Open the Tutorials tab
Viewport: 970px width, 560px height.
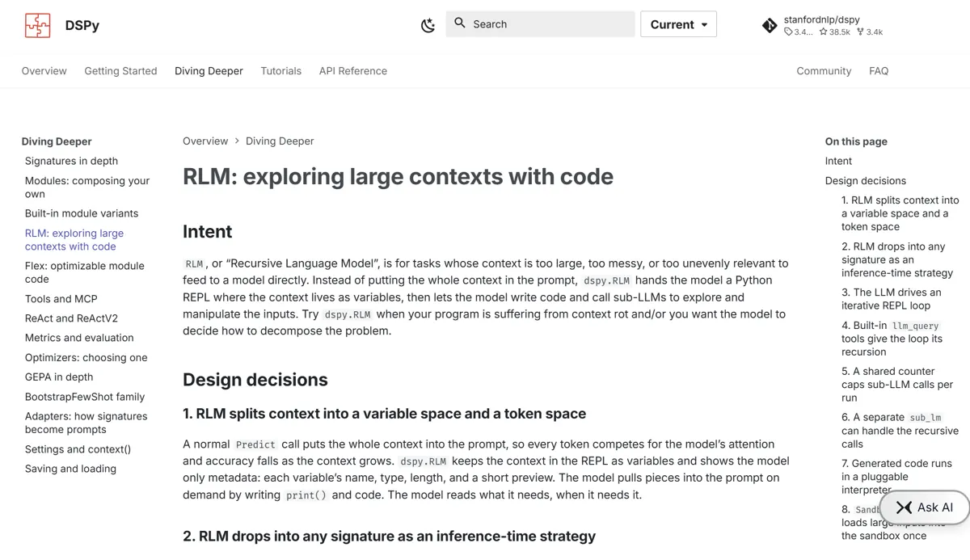(x=280, y=71)
